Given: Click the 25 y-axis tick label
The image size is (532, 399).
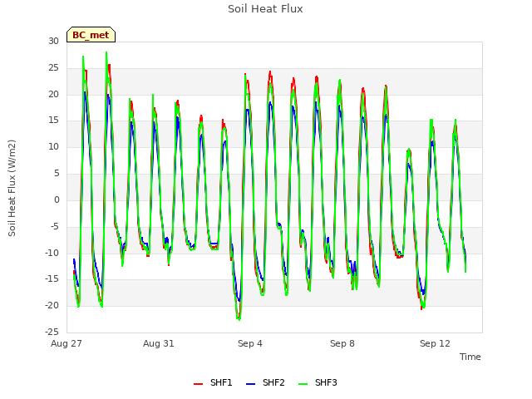Looking at the screenshot, I should pyautogui.click(x=53, y=68).
